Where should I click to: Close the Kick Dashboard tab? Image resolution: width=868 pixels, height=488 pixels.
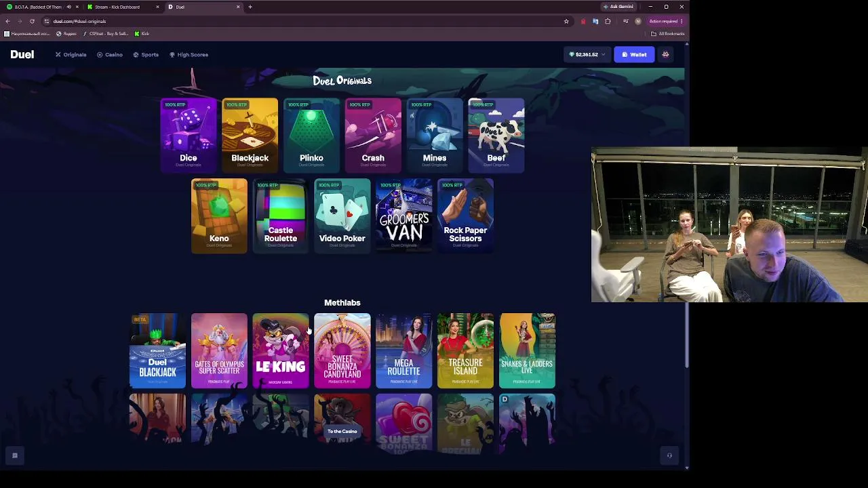point(157,7)
